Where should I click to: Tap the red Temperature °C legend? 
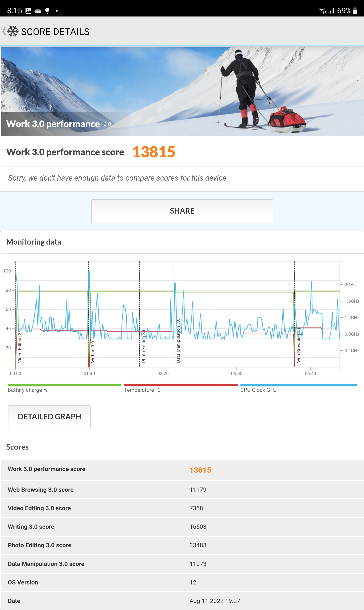[181, 388]
